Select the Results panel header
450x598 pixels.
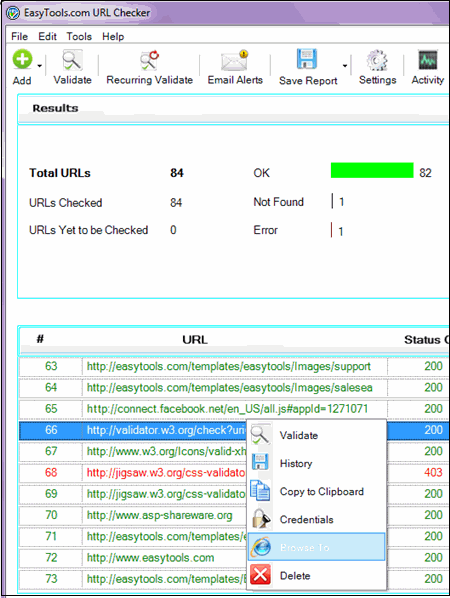(234, 109)
